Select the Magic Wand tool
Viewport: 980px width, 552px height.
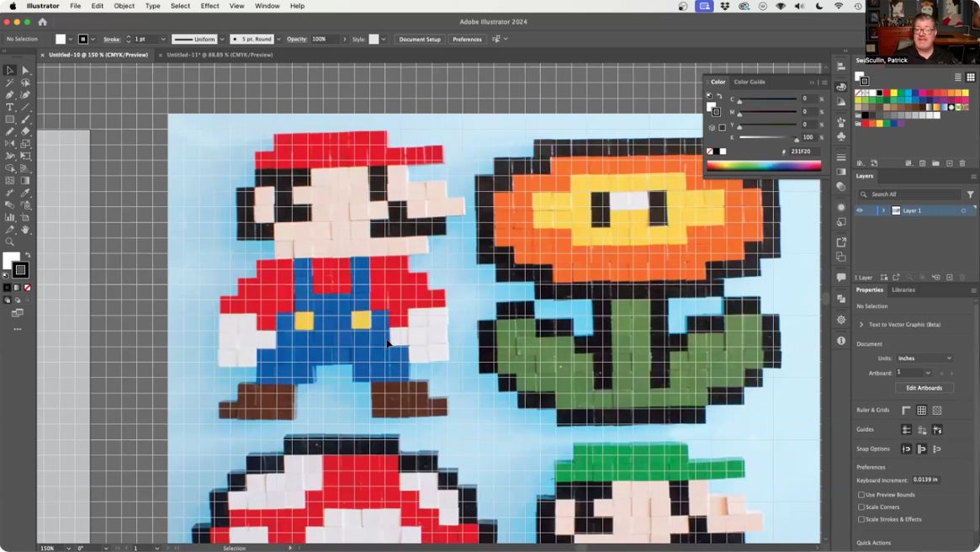tap(10, 82)
